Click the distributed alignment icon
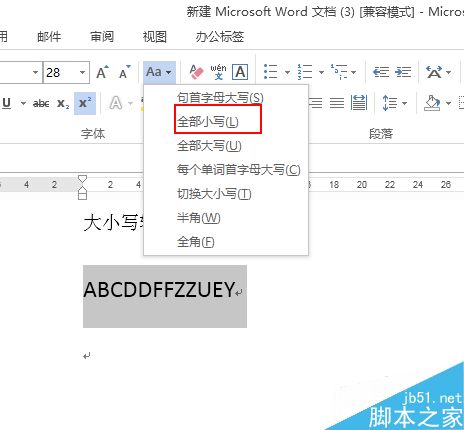Viewport: 464px width, 430px height. (x=359, y=103)
